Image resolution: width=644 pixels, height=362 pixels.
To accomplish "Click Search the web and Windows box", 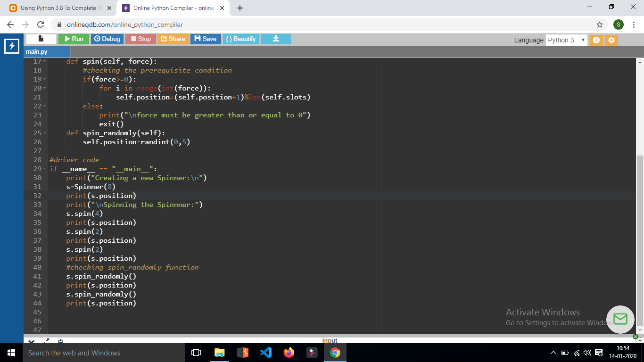I will [x=104, y=353].
